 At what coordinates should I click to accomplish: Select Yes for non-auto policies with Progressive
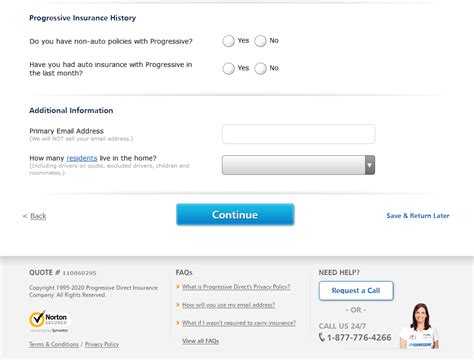click(229, 41)
